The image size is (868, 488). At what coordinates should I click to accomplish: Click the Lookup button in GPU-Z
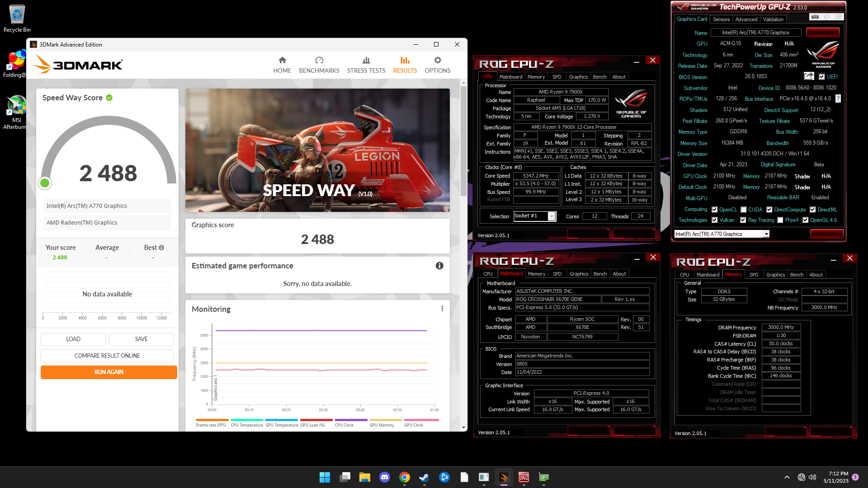point(823,33)
